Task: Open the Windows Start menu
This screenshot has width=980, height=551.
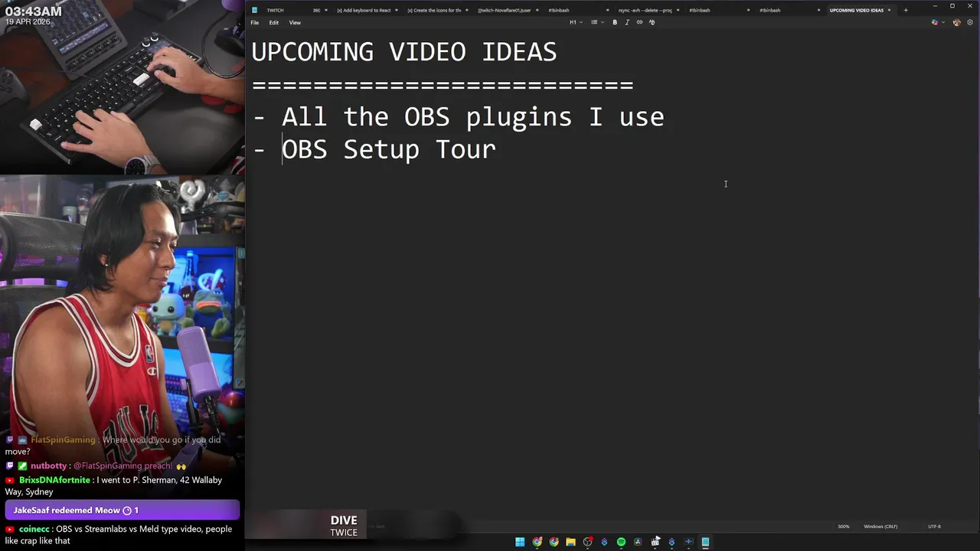Action: tap(520, 542)
